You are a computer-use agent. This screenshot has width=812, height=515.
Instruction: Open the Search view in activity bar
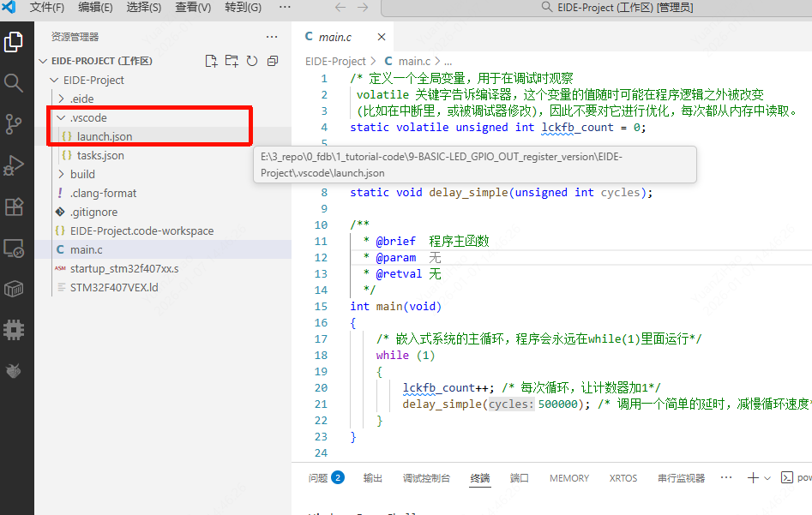pos(14,82)
